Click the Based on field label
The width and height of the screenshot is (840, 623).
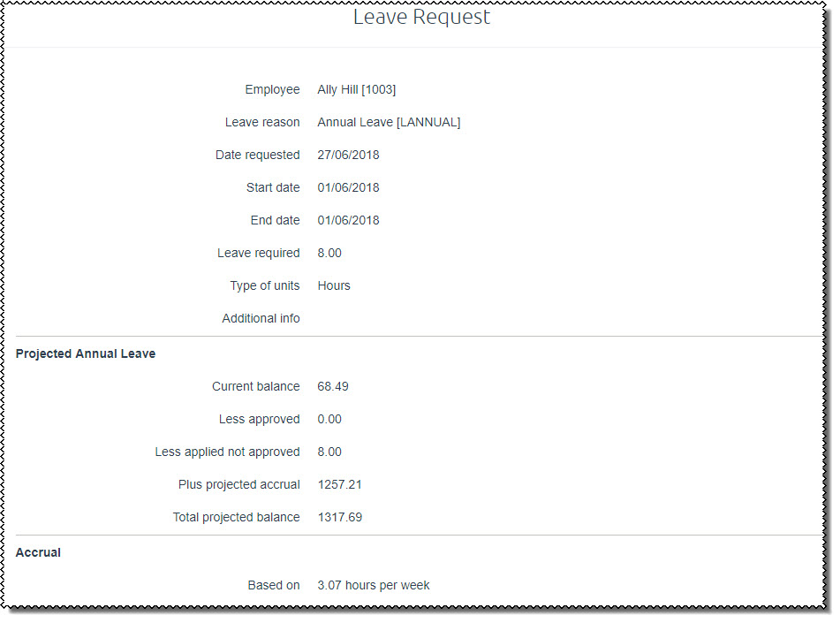(x=274, y=585)
